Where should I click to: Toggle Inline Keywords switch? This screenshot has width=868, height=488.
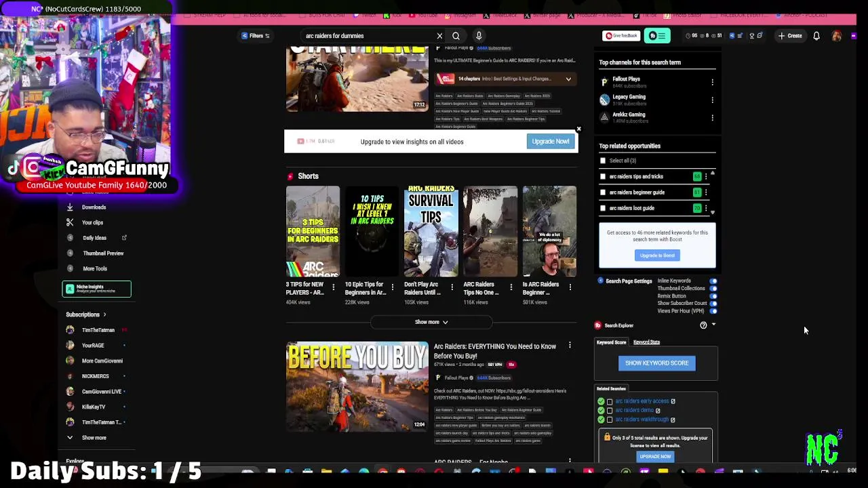[x=713, y=281]
